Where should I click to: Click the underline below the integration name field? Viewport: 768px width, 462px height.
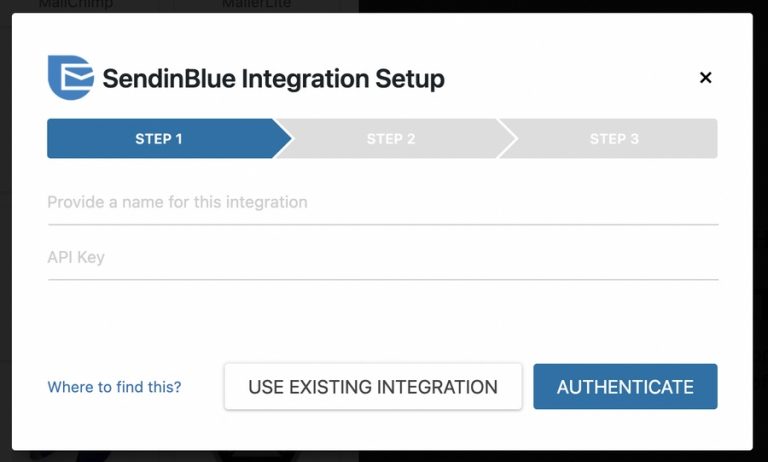[x=382, y=224]
